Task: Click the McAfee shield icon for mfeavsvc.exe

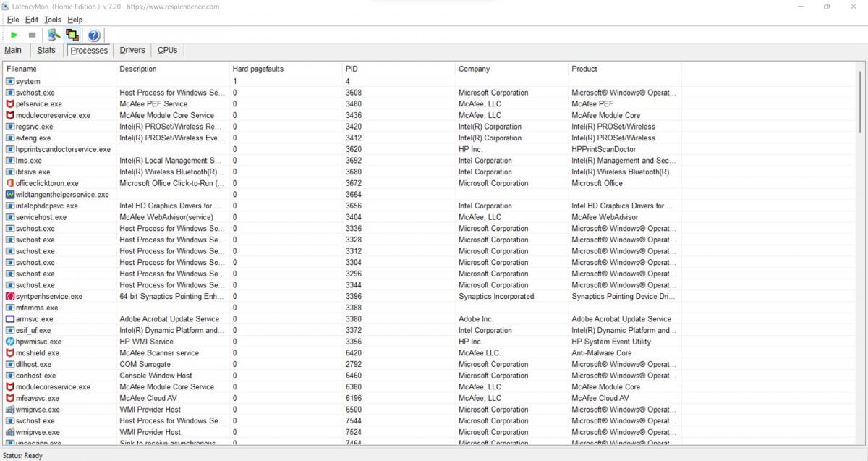Action: 10,398
